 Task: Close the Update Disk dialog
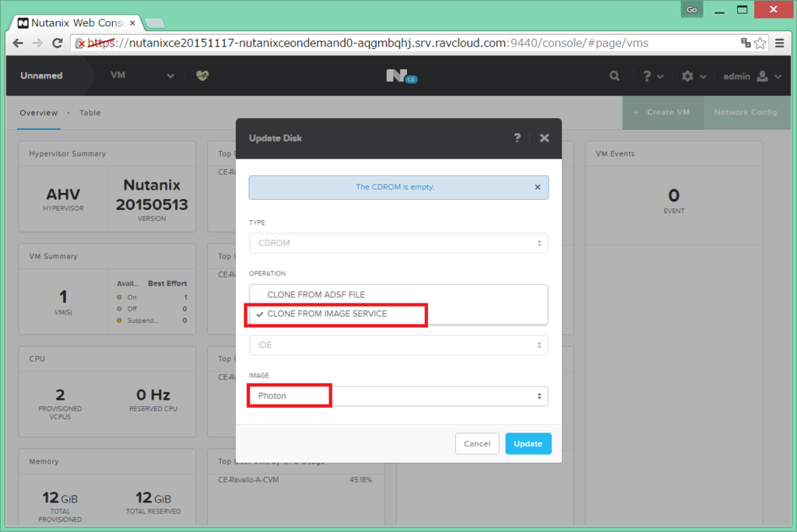pos(544,138)
